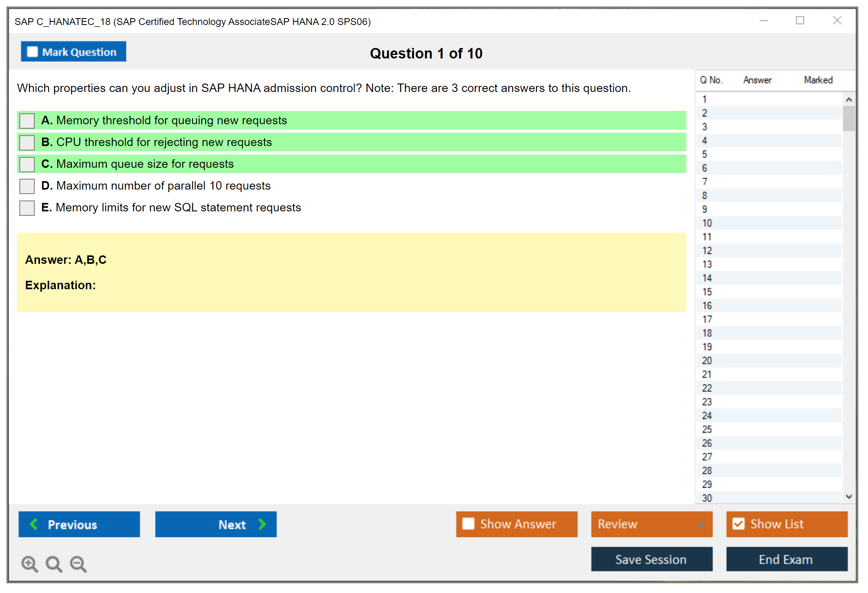Close the SAP exam window
The width and height of the screenshot is (868, 593).
click(x=837, y=21)
